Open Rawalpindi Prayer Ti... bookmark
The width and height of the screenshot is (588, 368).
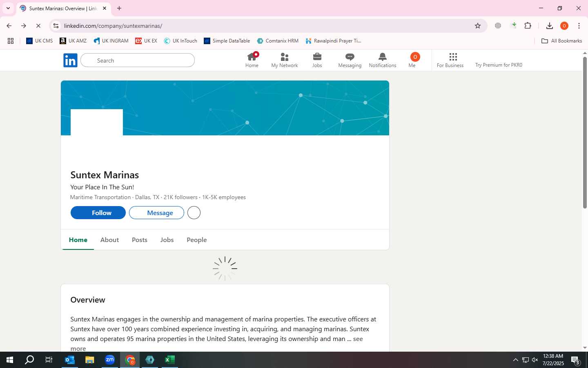pos(334,41)
